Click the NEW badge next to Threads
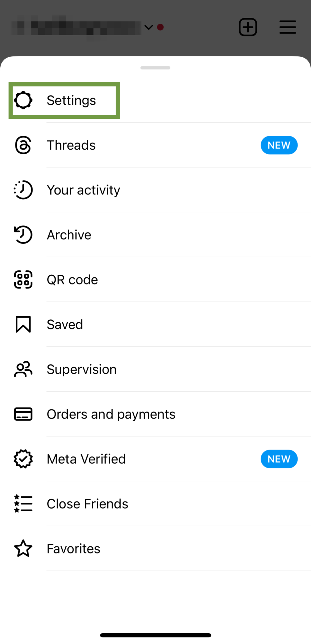The image size is (311, 644). pyautogui.click(x=279, y=145)
